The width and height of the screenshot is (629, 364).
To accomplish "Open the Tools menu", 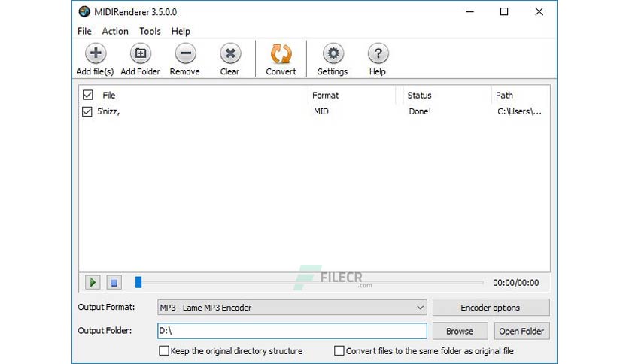I will 150,32.
